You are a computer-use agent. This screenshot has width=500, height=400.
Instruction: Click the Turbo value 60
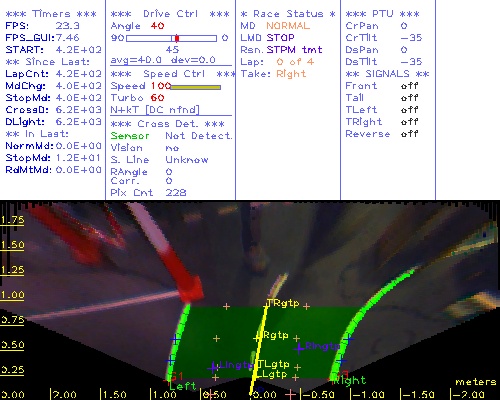157,98
